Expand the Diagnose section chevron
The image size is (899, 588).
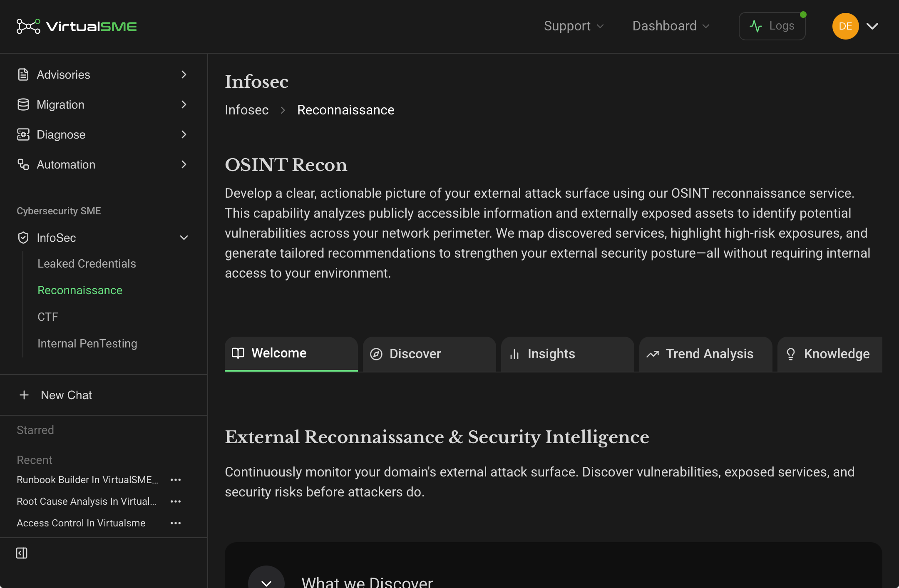click(184, 134)
